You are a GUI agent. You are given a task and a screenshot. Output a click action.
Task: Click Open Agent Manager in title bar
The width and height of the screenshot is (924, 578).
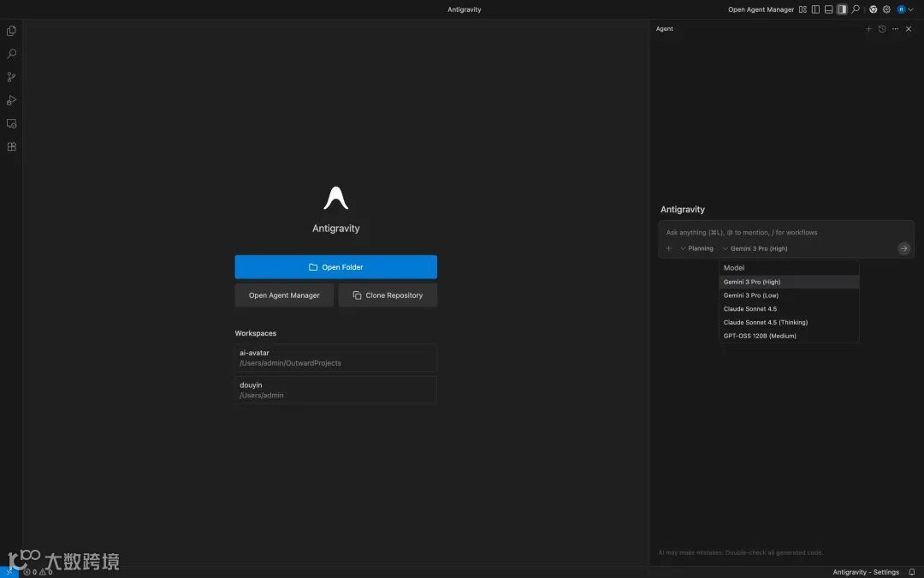tap(761, 9)
